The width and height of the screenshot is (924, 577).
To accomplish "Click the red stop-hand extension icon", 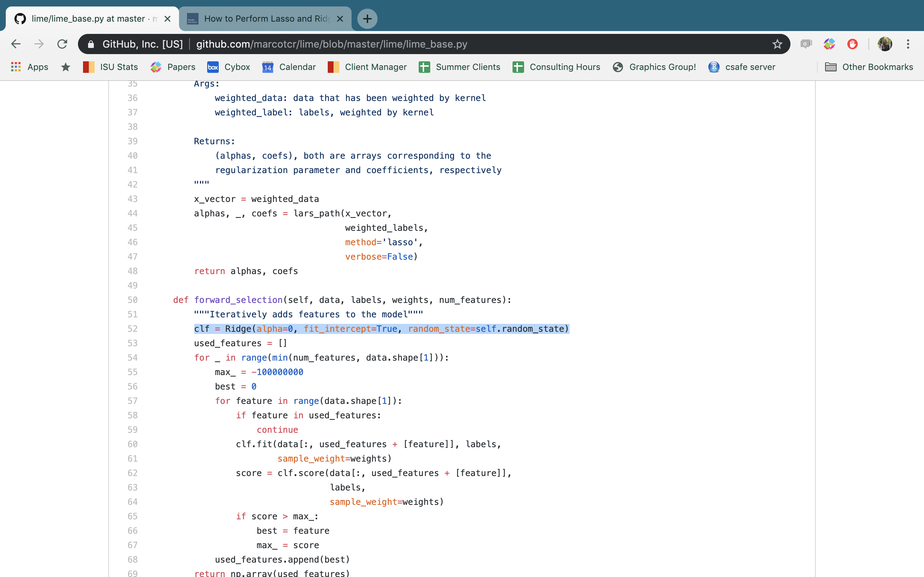I will click(x=852, y=44).
